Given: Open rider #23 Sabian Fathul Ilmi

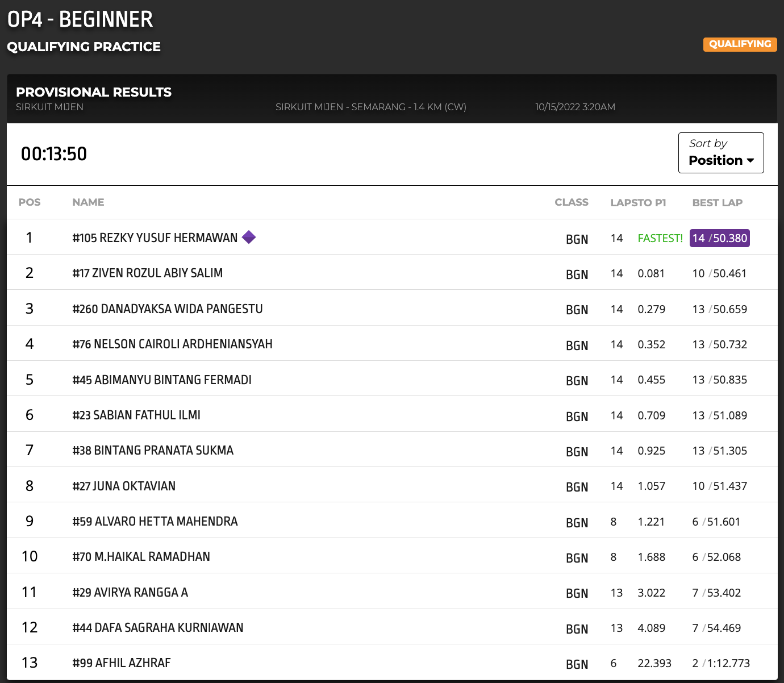Looking at the screenshot, I should (x=136, y=415).
